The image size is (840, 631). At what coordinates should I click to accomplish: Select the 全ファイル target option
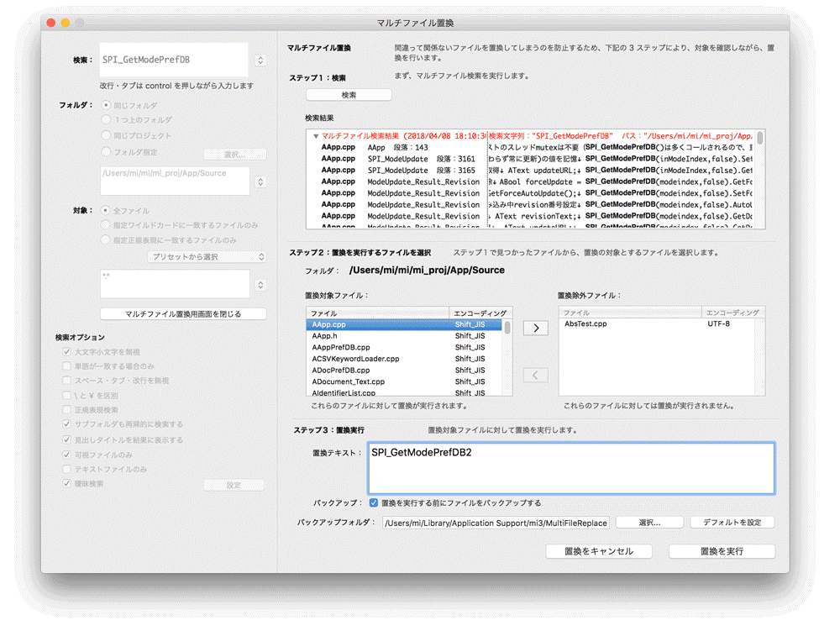pos(106,211)
